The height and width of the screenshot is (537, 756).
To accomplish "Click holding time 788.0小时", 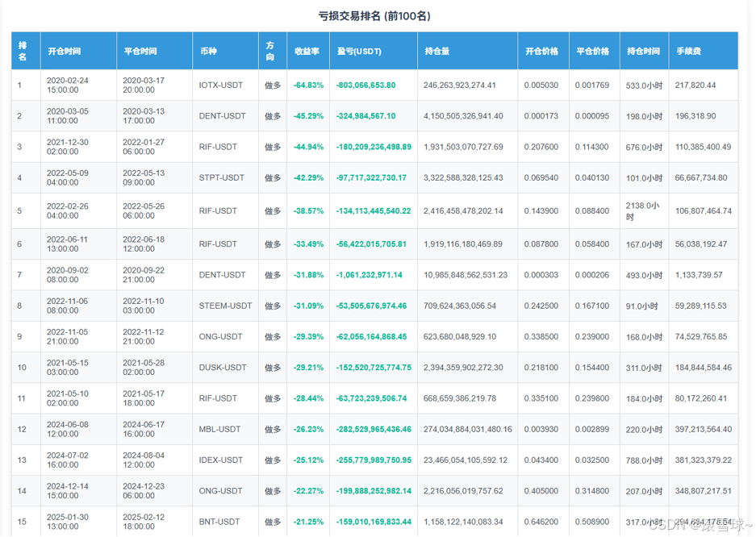I will (644, 460).
